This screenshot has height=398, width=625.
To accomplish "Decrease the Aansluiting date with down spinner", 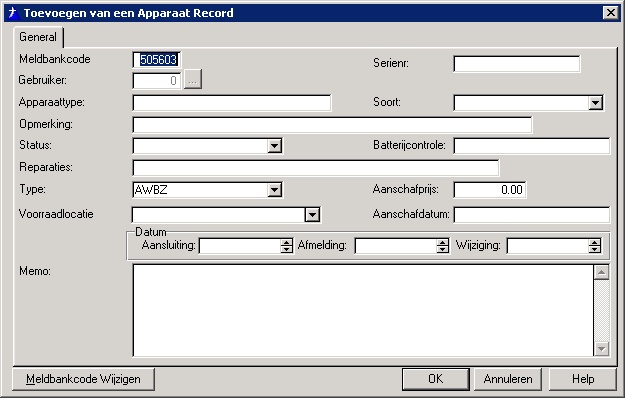I will click(x=286, y=249).
